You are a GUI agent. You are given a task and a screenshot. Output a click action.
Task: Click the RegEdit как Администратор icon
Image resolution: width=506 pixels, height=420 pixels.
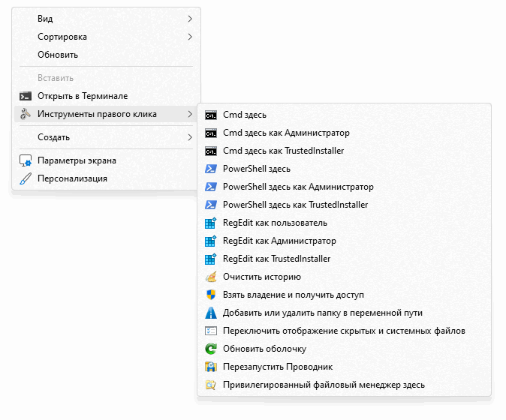211,241
